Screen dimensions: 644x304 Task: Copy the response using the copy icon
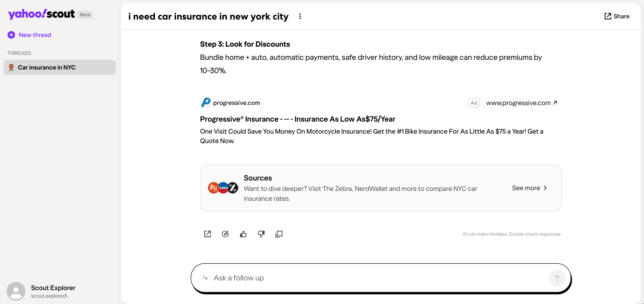pyautogui.click(x=279, y=234)
